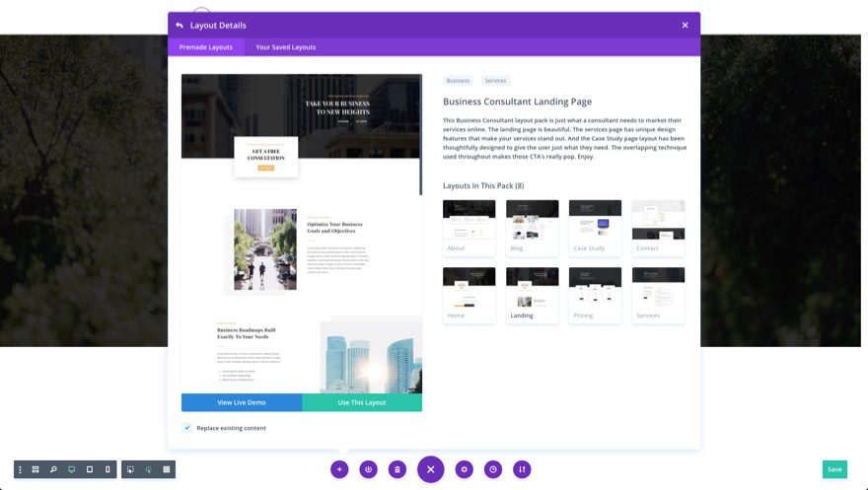Image resolution: width=868 pixels, height=490 pixels.
Task: Select the Case Study layout thumbnail
Action: tap(595, 227)
